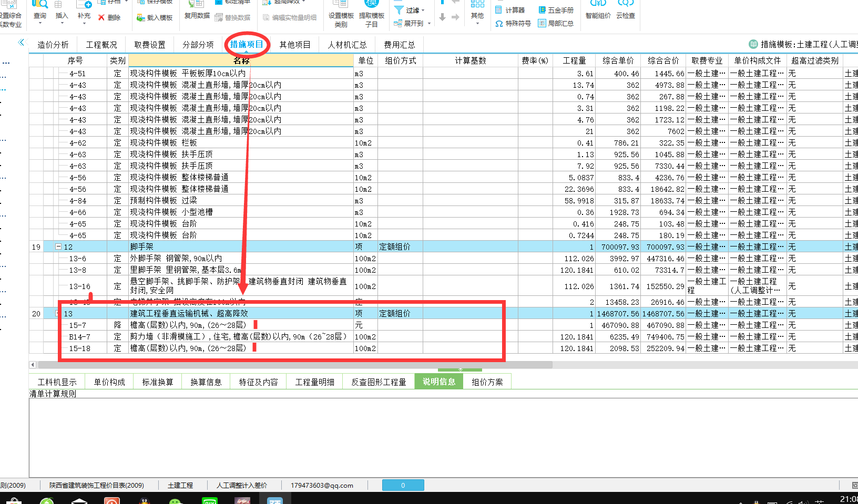Click the 措施模板 template label icon

(x=753, y=44)
